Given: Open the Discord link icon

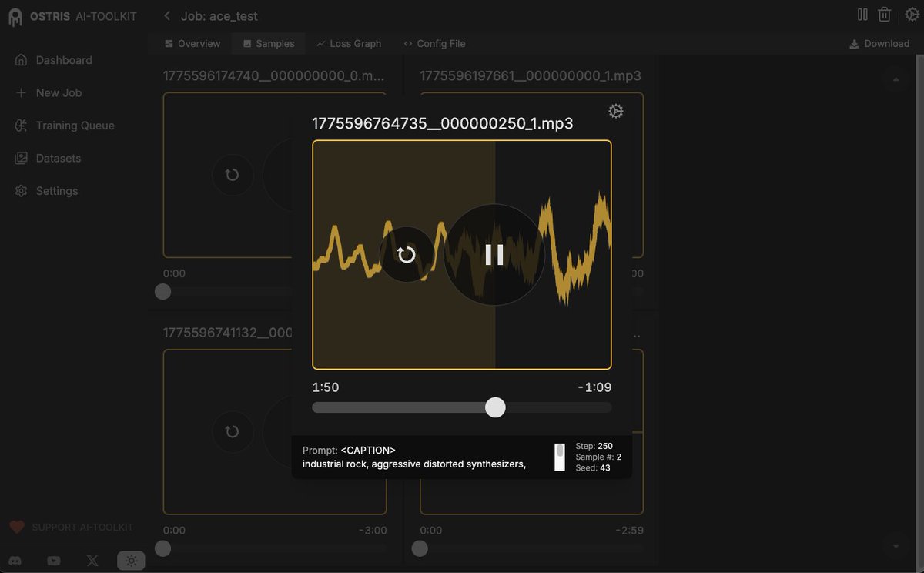Looking at the screenshot, I should [x=16, y=561].
